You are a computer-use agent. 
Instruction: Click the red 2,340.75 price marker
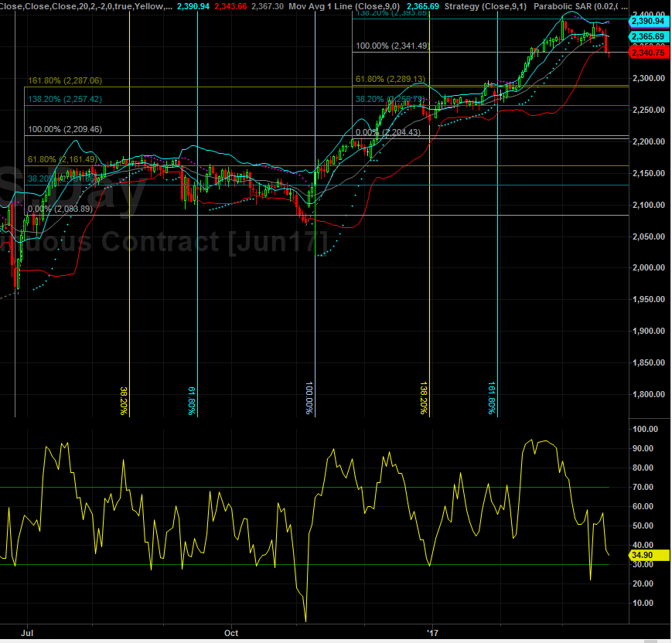click(648, 53)
